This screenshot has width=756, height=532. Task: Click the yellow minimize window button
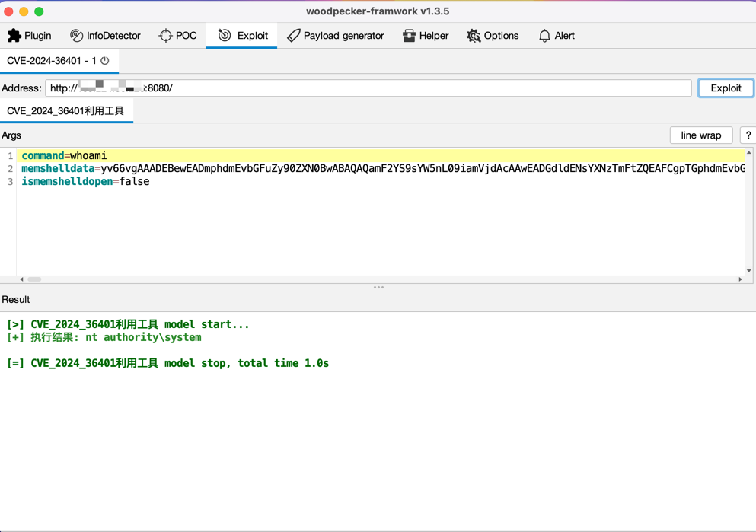[24, 11]
